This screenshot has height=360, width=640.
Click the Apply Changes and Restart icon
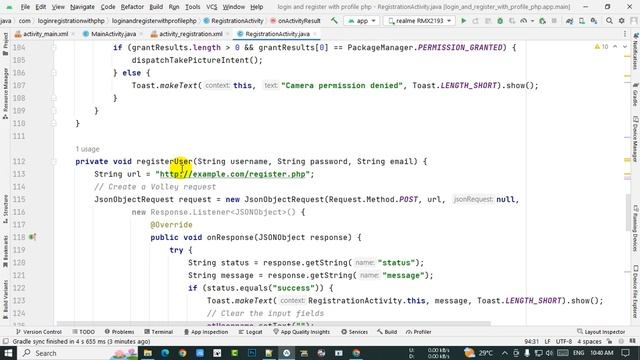point(476,20)
